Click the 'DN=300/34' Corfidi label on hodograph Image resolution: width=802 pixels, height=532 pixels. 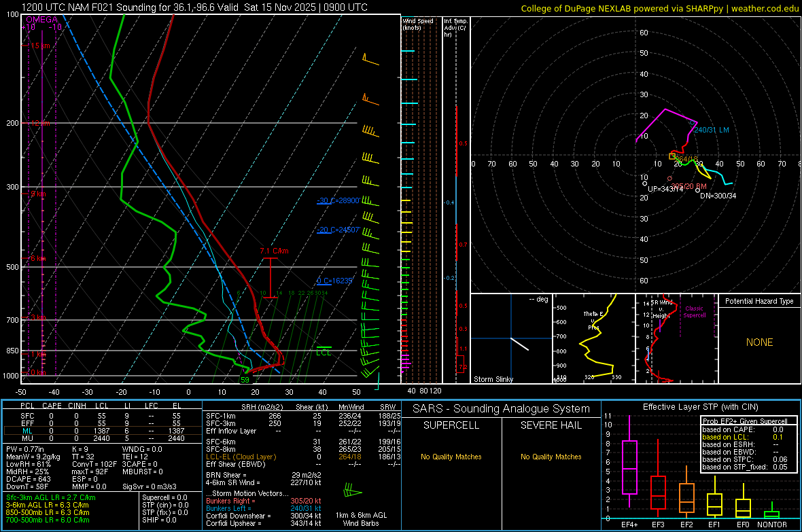point(718,196)
